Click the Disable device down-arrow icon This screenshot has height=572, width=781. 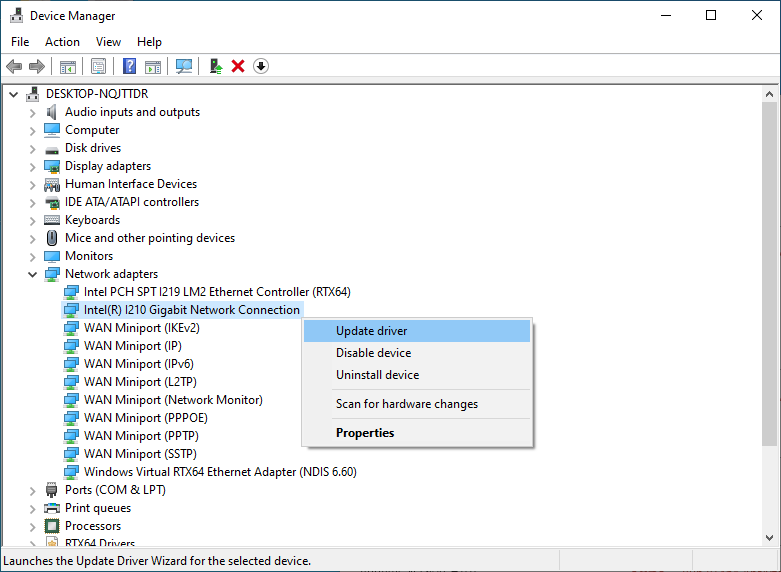pyautogui.click(x=261, y=66)
